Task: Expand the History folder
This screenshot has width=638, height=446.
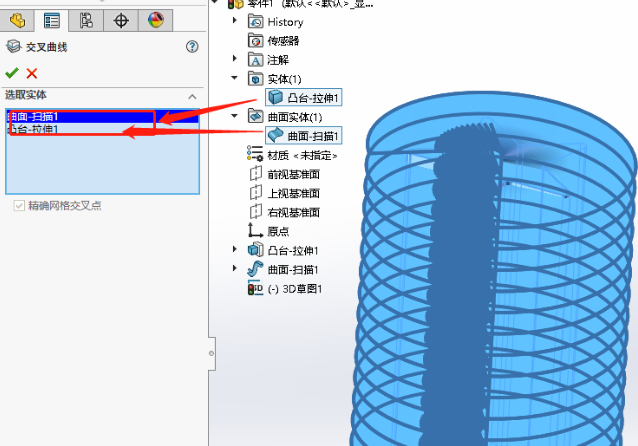Action: (x=234, y=20)
